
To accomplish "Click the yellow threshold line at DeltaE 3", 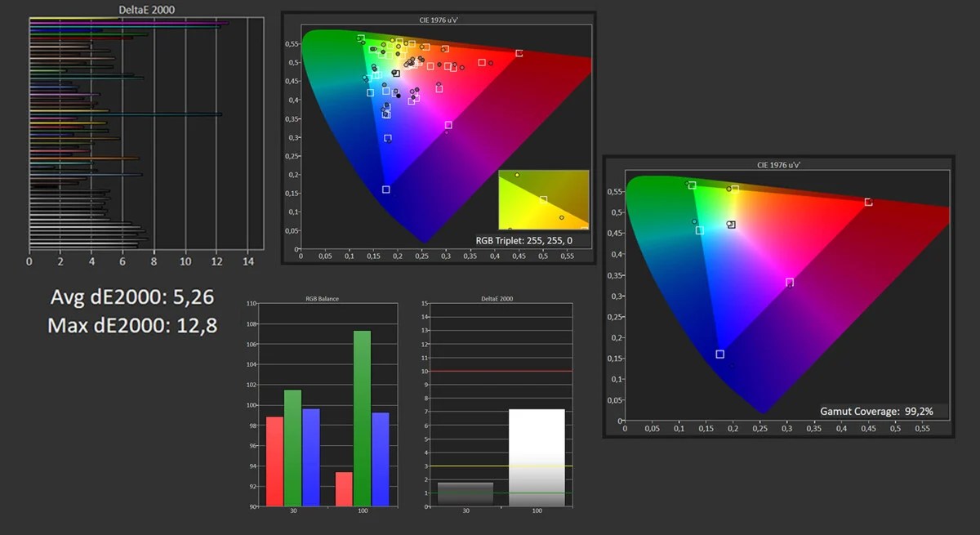I will click(501, 466).
